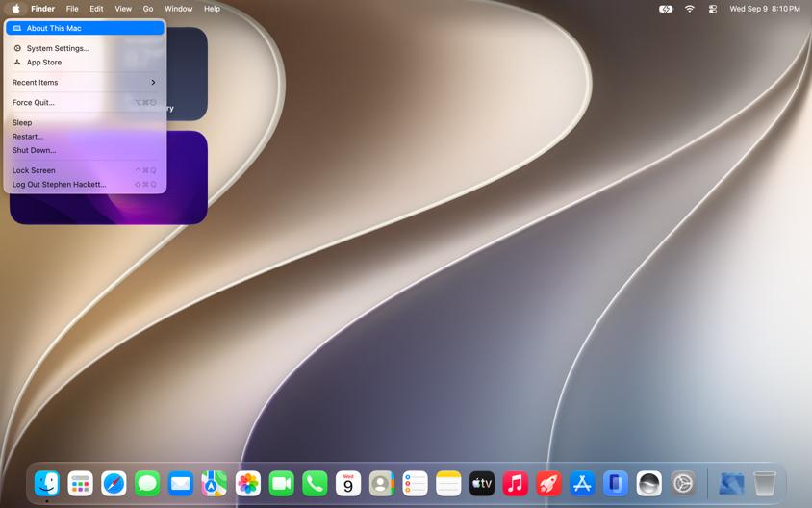Choose About This Mac

(x=85, y=28)
